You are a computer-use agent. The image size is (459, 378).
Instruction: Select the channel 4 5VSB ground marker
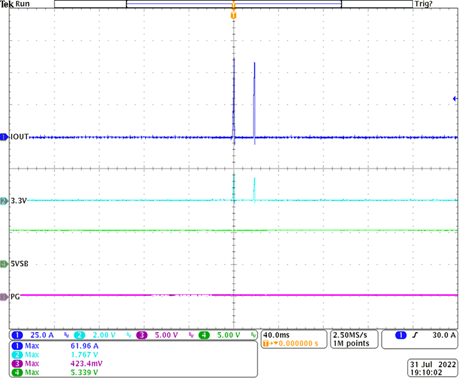4,264
